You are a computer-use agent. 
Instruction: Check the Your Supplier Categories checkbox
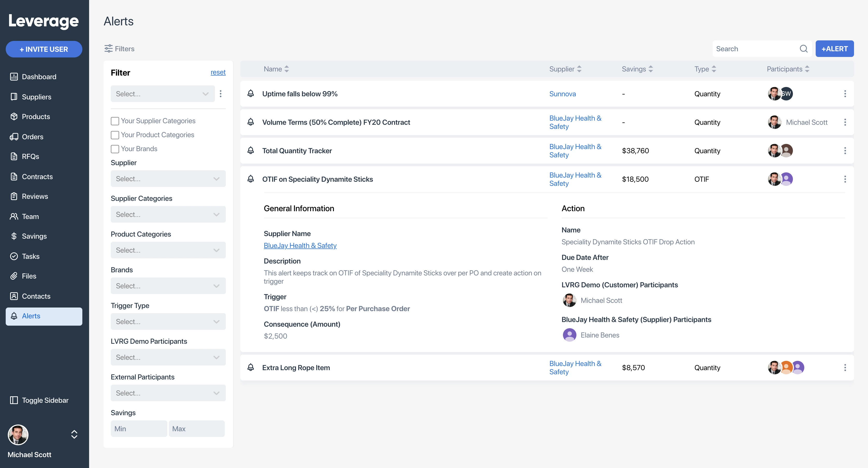115,121
